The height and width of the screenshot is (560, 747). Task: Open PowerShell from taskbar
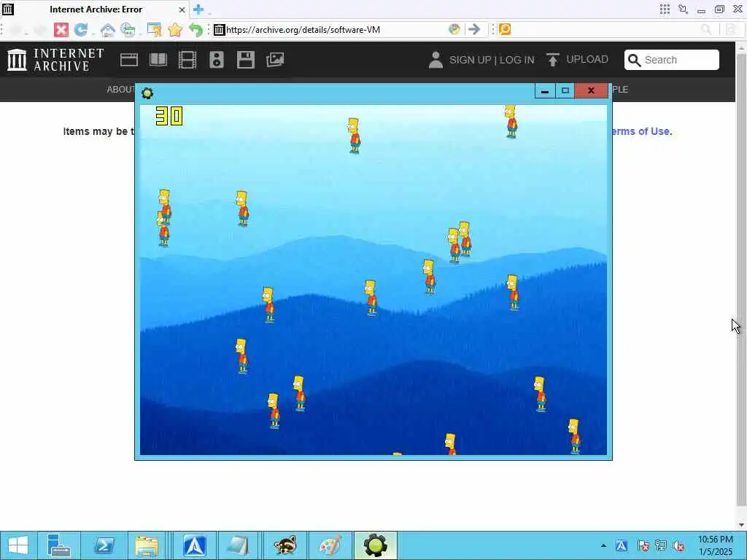click(104, 545)
